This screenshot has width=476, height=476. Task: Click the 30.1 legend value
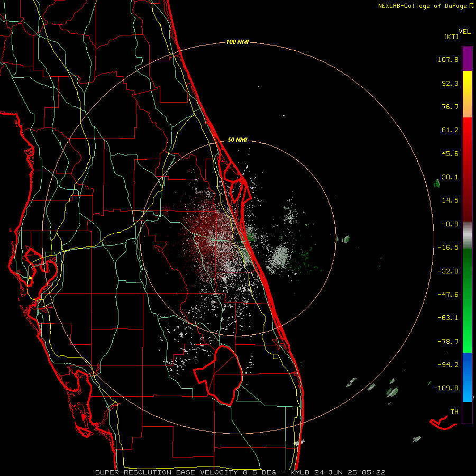point(450,177)
